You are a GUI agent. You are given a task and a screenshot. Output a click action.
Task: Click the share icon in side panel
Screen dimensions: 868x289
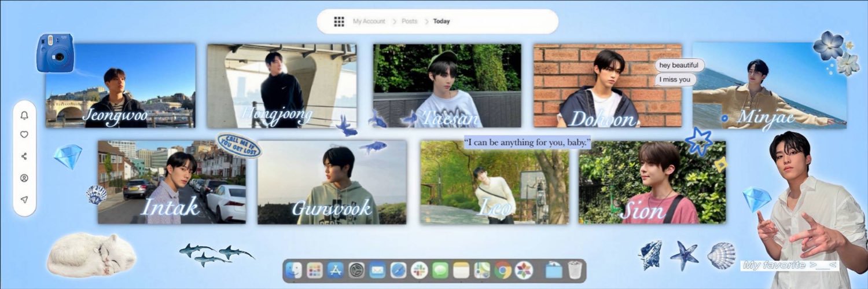(24, 156)
